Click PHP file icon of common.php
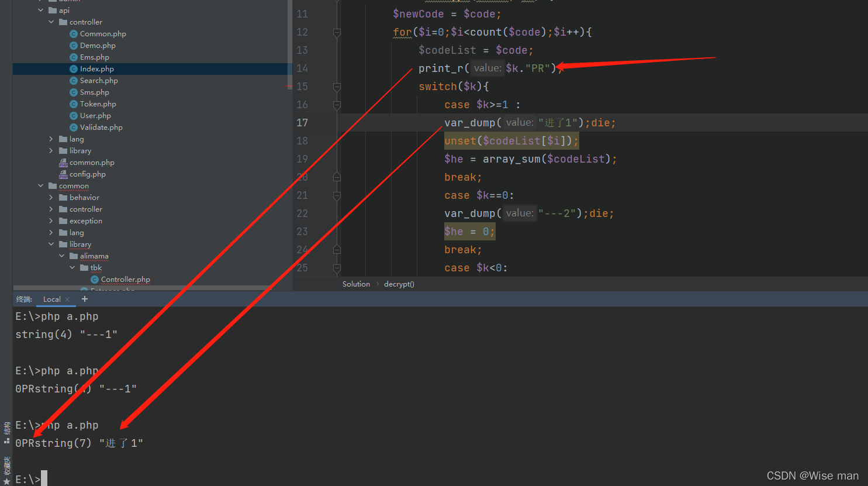This screenshot has width=868, height=486. point(63,163)
